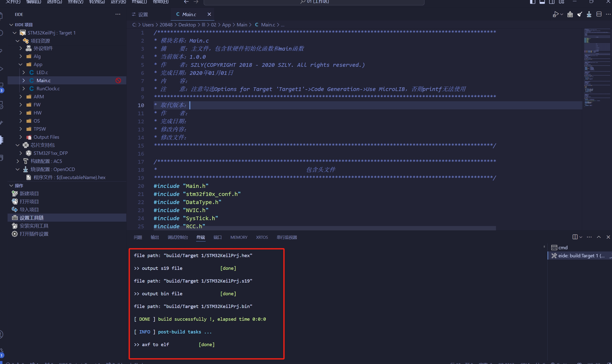Collapse the App folder
The width and height of the screenshot is (612, 364).
tap(21, 65)
